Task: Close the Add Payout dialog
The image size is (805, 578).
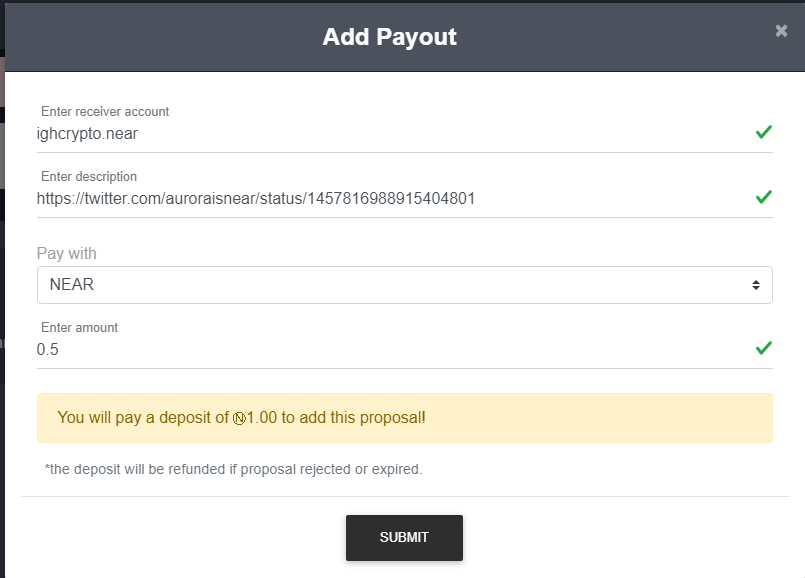Action: (x=781, y=31)
